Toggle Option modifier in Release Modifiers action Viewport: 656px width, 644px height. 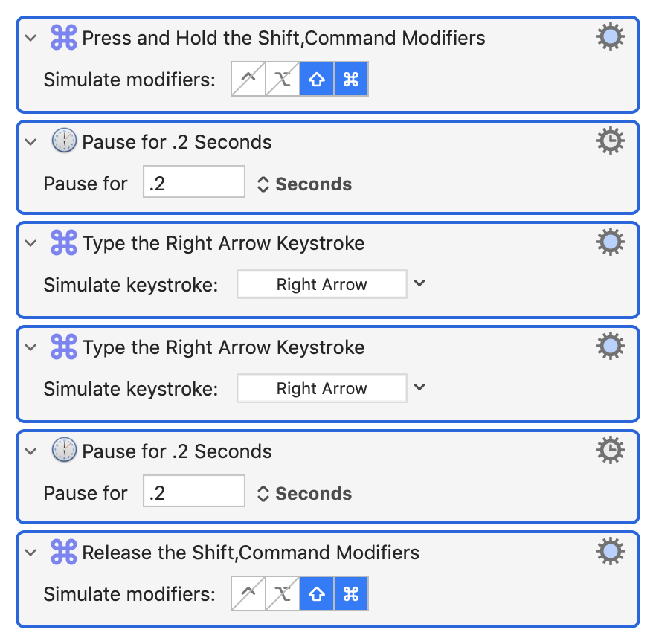coord(283,594)
